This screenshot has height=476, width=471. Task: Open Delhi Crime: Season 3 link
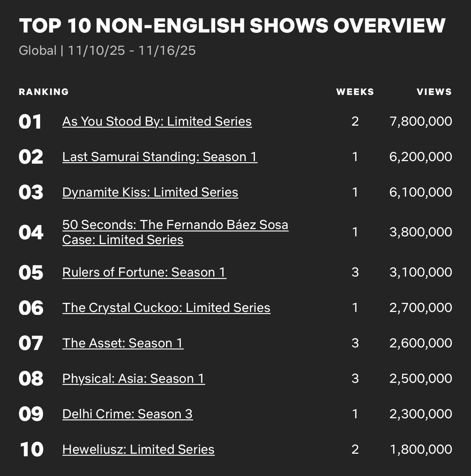click(127, 414)
